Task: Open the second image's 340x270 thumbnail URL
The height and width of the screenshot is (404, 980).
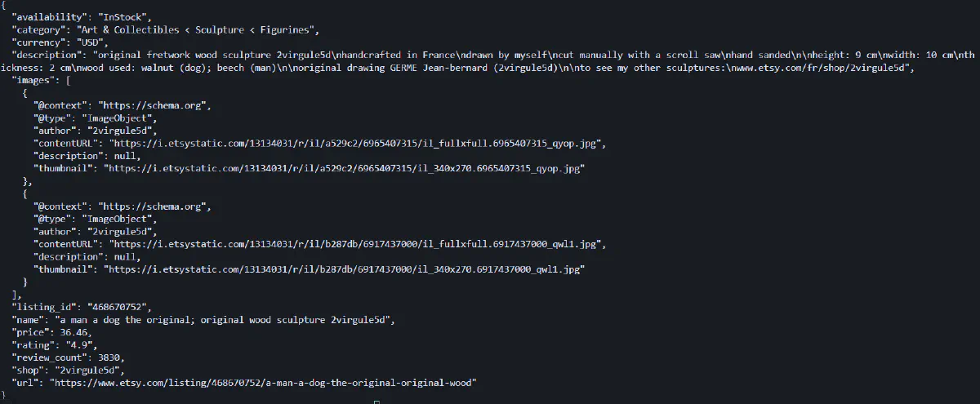Action: [x=345, y=269]
